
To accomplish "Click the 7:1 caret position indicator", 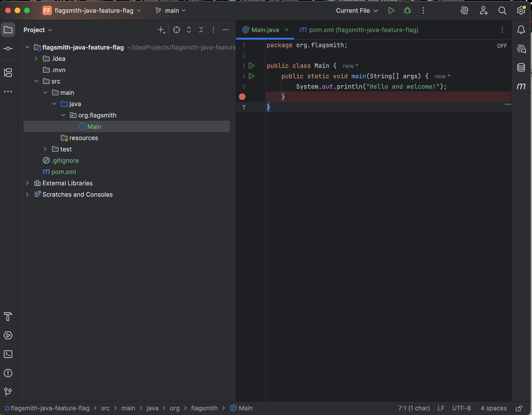I will point(414,408).
